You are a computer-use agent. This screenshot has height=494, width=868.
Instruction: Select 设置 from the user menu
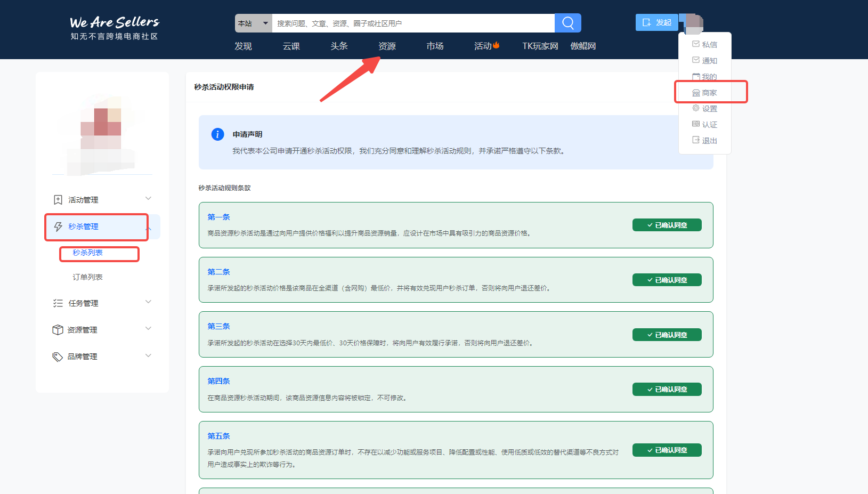[709, 109]
